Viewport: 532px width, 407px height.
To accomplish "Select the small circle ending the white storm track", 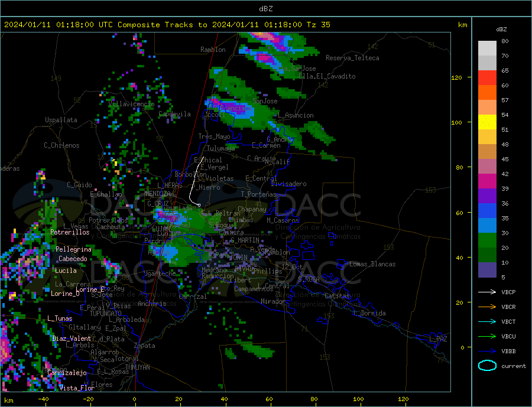I will click(199, 205).
